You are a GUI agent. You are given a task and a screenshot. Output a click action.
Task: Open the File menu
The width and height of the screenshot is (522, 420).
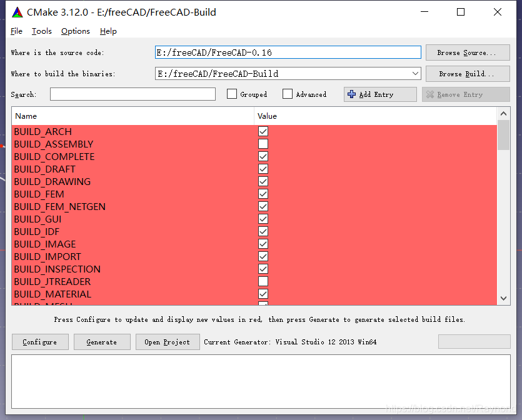[16, 31]
